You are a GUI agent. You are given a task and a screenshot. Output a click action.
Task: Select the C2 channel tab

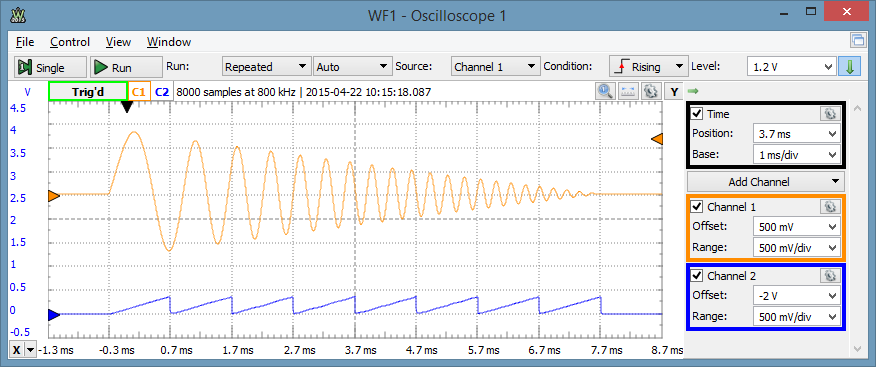tap(162, 92)
